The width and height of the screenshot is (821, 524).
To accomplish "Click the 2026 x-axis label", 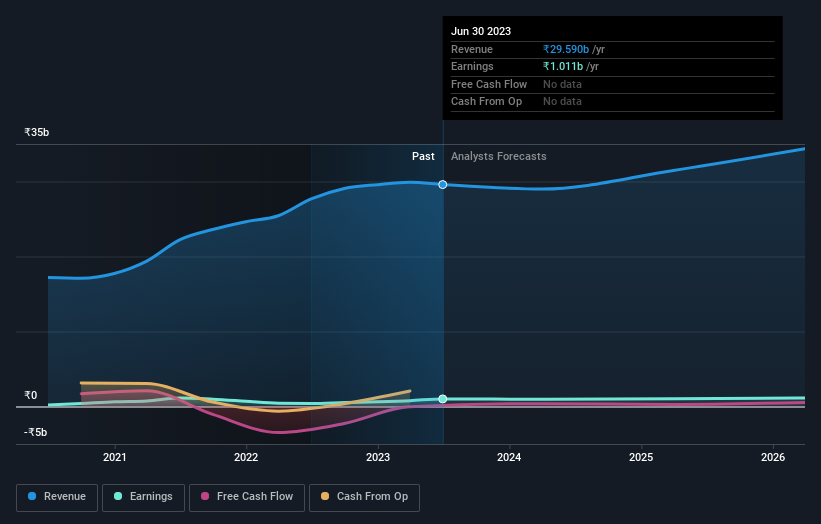I will (x=773, y=458).
